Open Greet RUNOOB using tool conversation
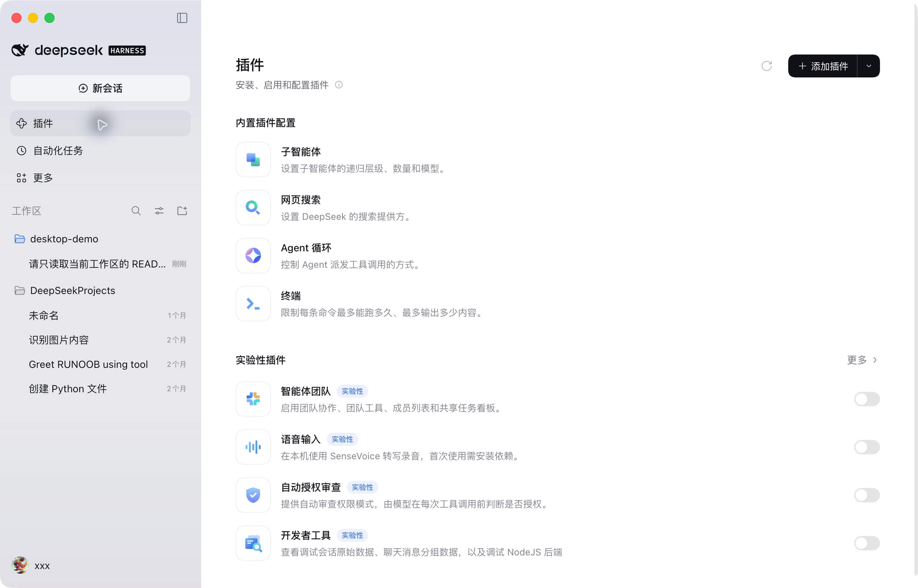 tap(100, 364)
